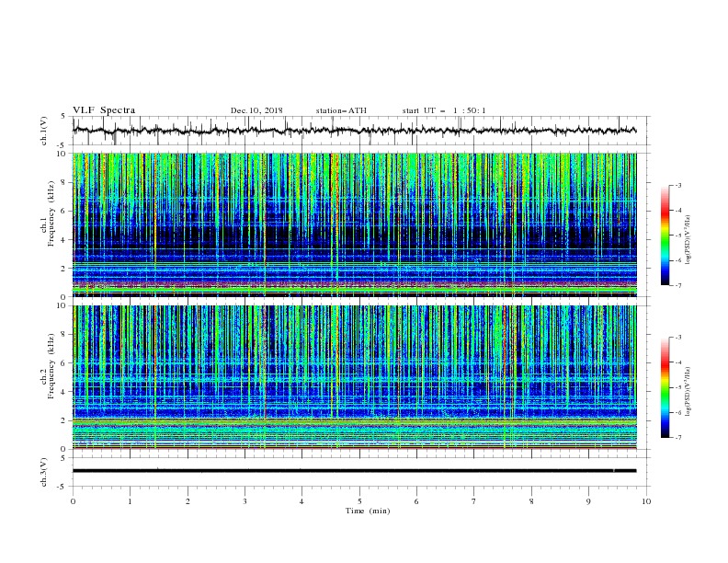The image size is (728, 563).
Task: Click time axis tick label "3"
Action: click(245, 501)
